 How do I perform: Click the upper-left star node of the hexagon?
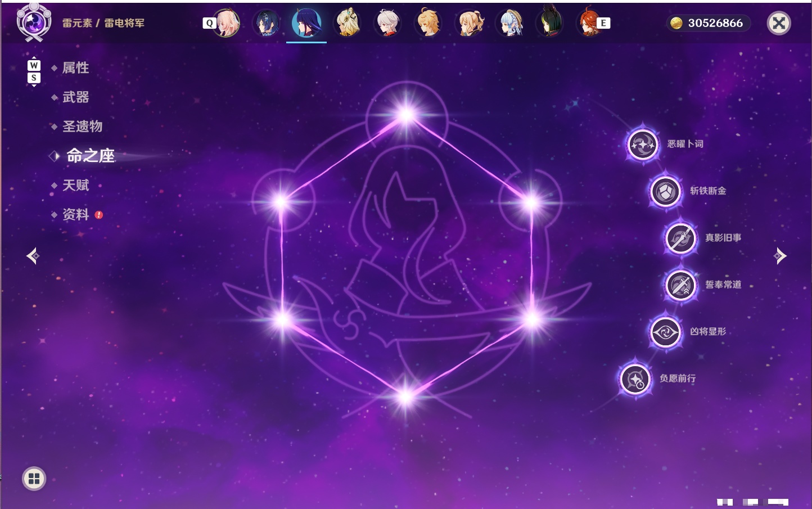[x=281, y=201]
